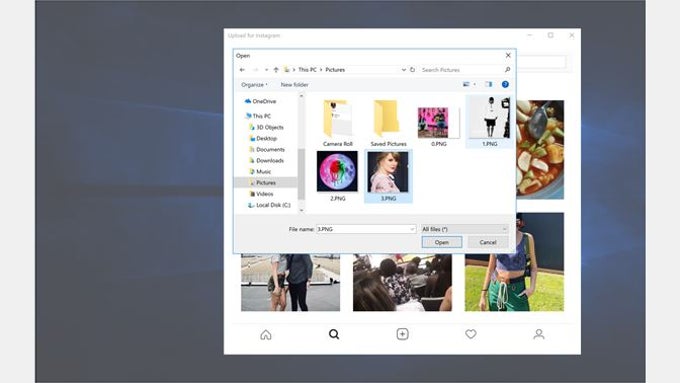Open the All files type dropdown
The image size is (680, 383).
point(464,229)
